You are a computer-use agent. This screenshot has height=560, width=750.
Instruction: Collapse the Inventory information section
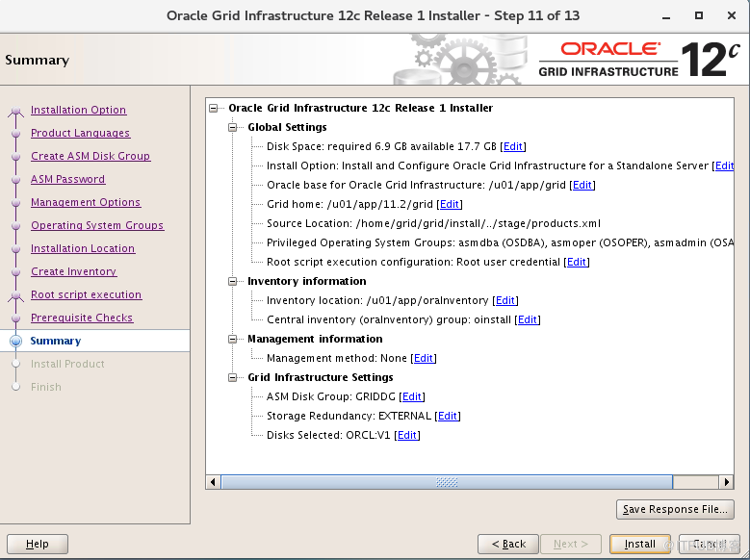click(232, 282)
